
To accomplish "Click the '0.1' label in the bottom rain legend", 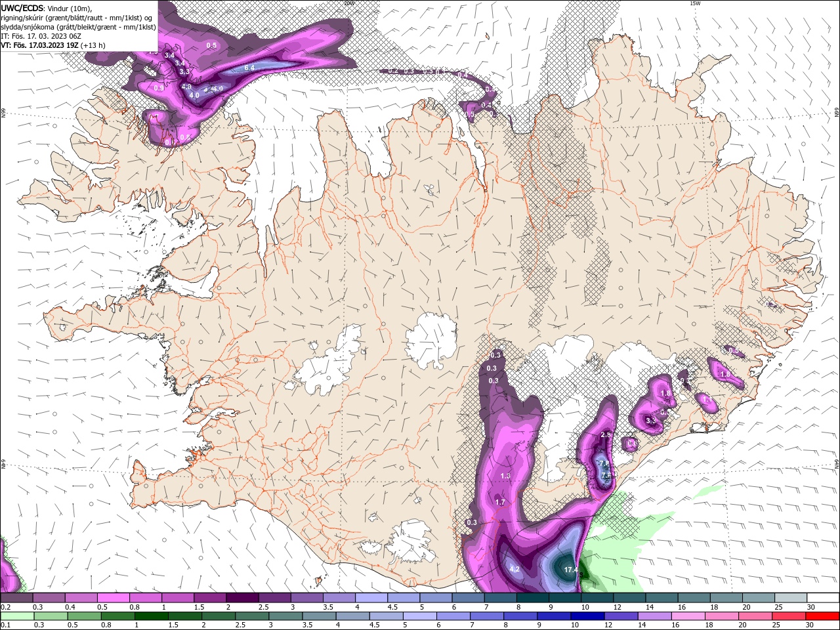I will (5, 625).
